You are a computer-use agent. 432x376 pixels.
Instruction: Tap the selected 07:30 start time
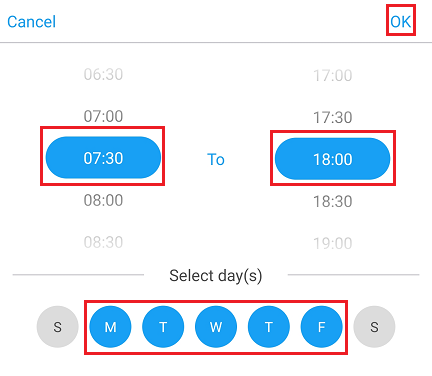click(103, 157)
